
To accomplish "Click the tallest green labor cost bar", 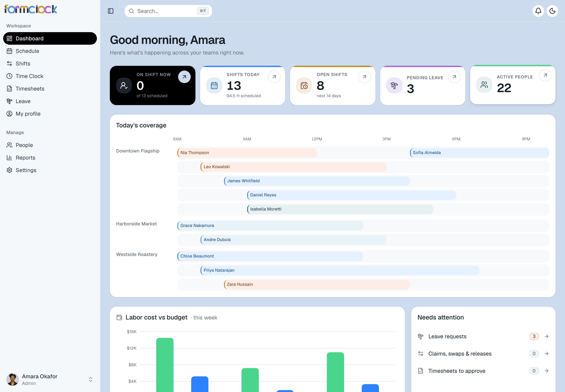I will point(165,365).
